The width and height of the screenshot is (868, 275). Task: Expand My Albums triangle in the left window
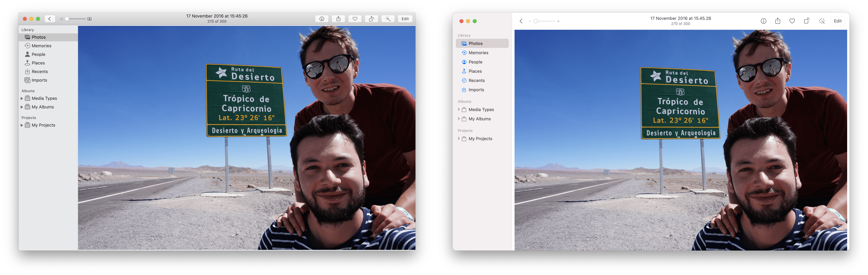pos(22,107)
